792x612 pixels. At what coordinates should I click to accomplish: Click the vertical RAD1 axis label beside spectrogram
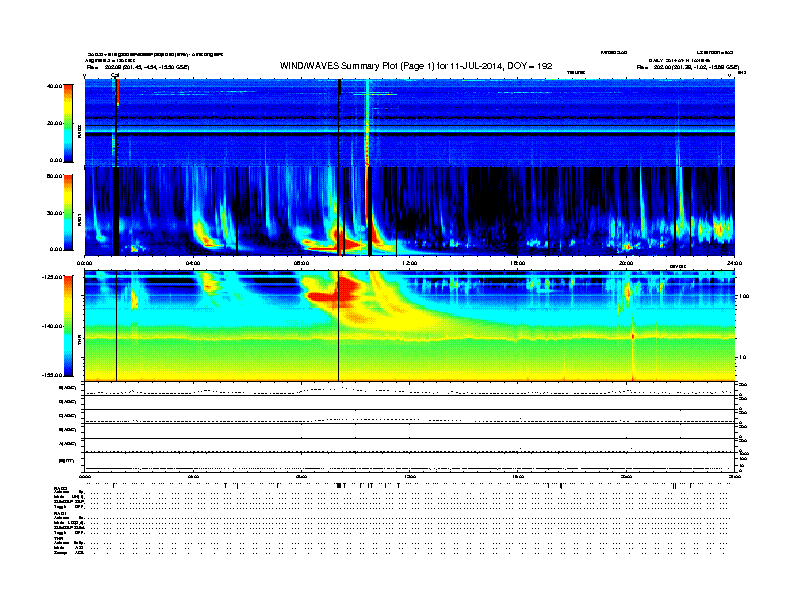coord(79,220)
